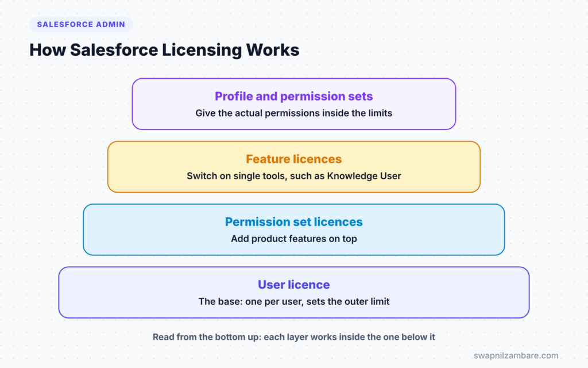
Task: Click 'Add product features on top' text
Action: pyautogui.click(x=293, y=239)
